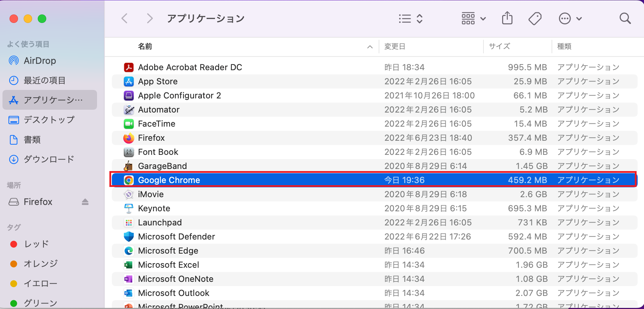
Task: Go forward with the right chevron
Action: (150, 18)
